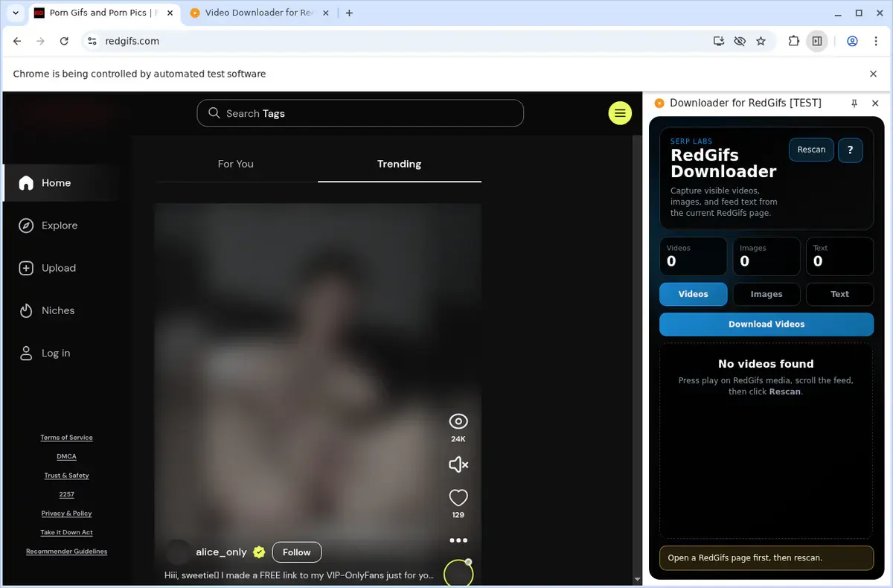Open the Chrome three-dot menu
Image resolution: width=893 pixels, height=588 pixels.
(876, 41)
